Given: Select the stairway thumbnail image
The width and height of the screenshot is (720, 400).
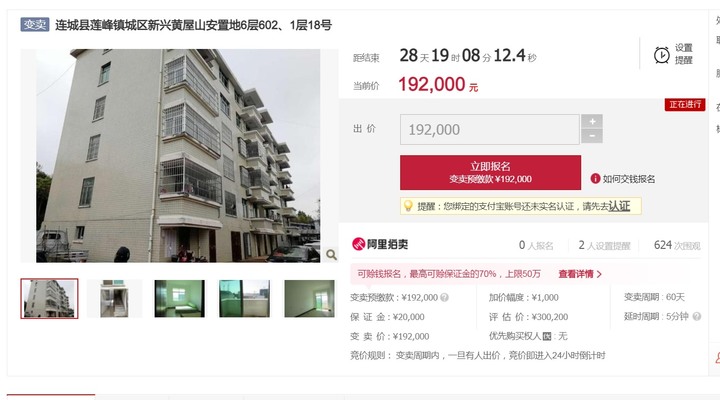Looking at the screenshot, I should (x=114, y=299).
